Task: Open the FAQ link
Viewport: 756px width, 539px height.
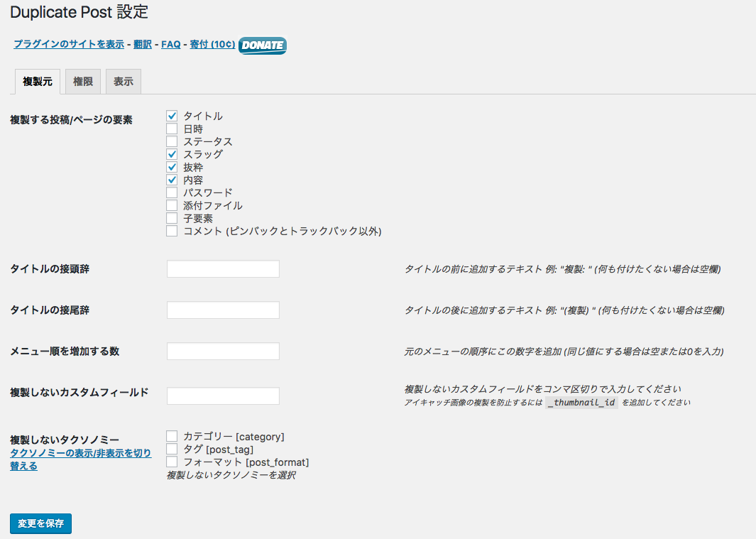Action: click(170, 44)
